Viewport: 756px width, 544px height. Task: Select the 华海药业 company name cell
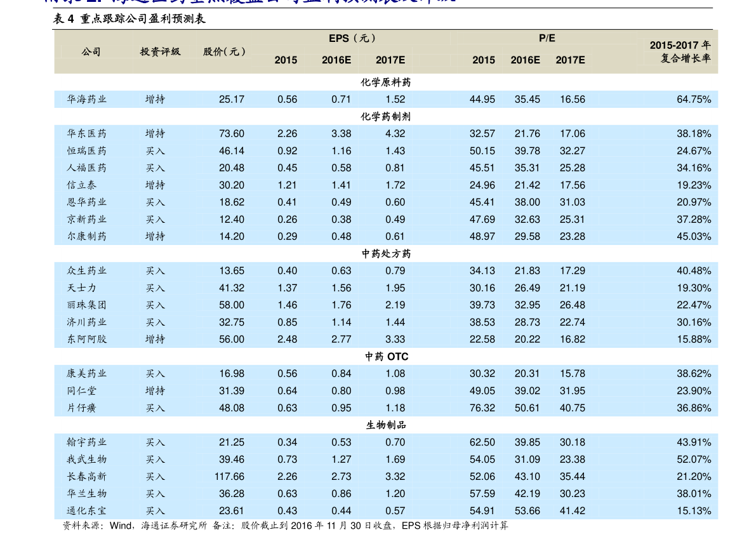click(87, 100)
